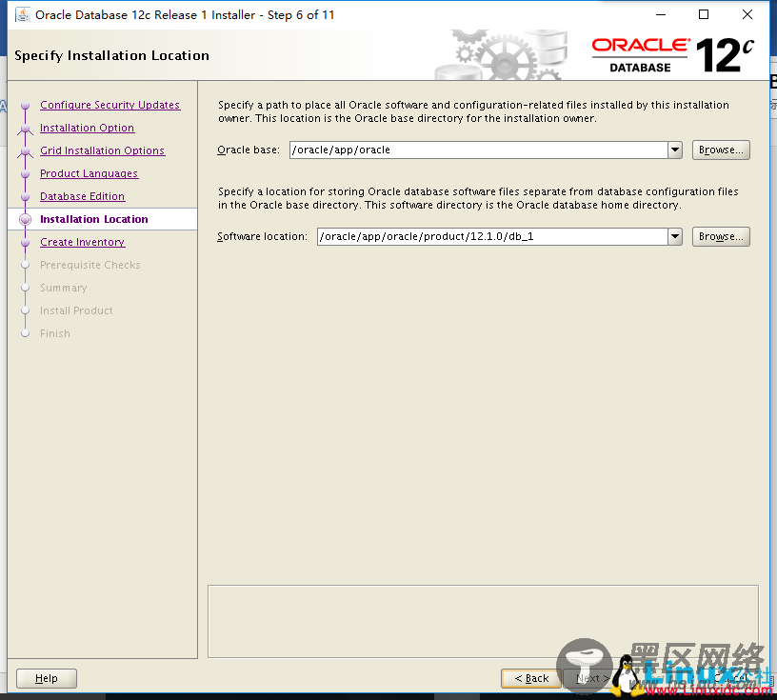
Task: Click the empty message pane
Action: point(483,622)
